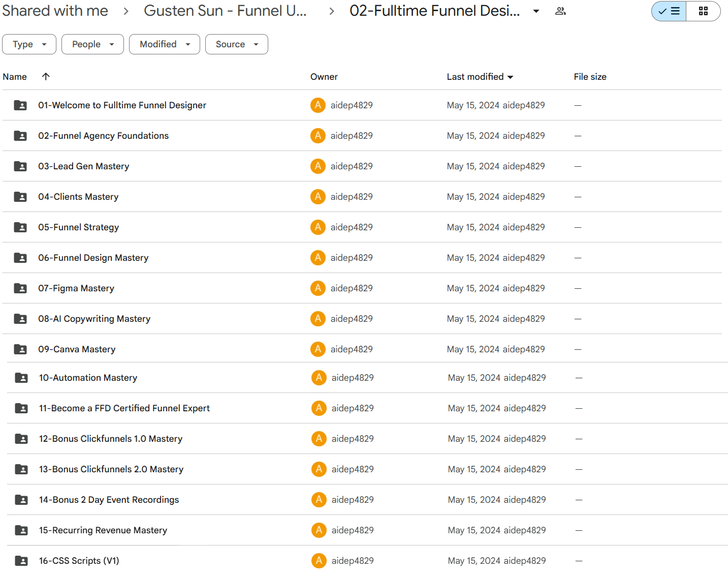Open the People filter dropdown

[92, 44]
